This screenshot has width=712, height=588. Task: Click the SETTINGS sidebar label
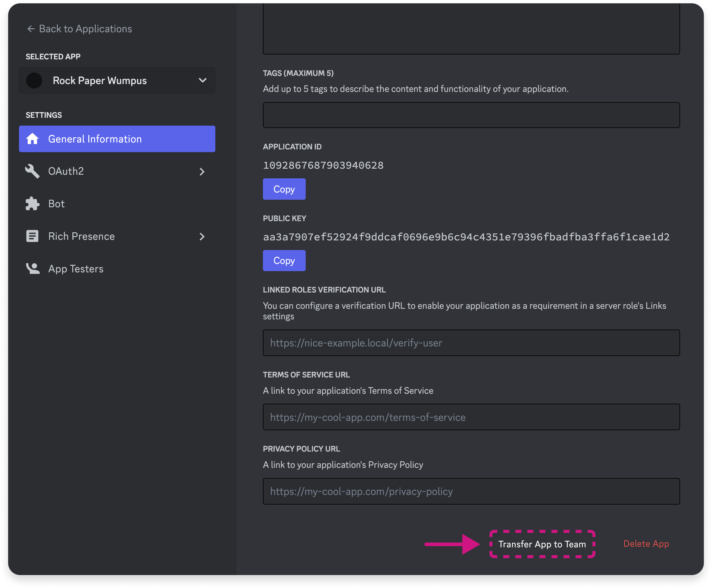[x=44, y=115]
